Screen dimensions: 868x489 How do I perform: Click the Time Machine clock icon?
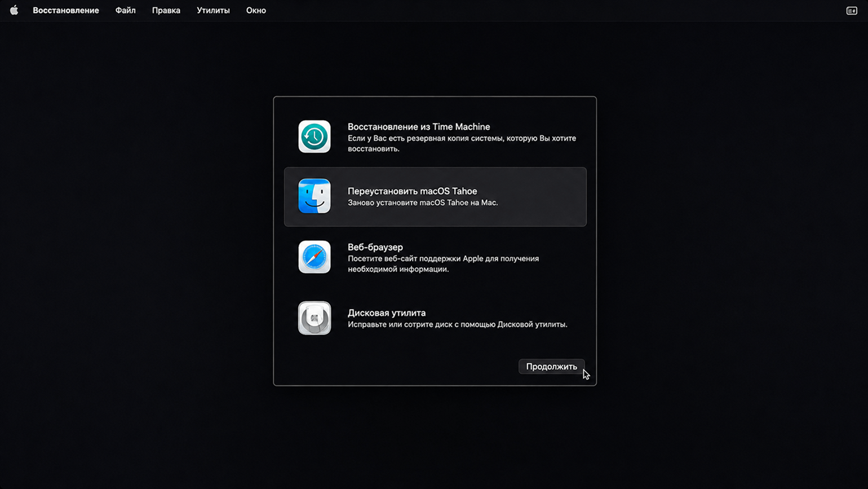pos(315,136)
